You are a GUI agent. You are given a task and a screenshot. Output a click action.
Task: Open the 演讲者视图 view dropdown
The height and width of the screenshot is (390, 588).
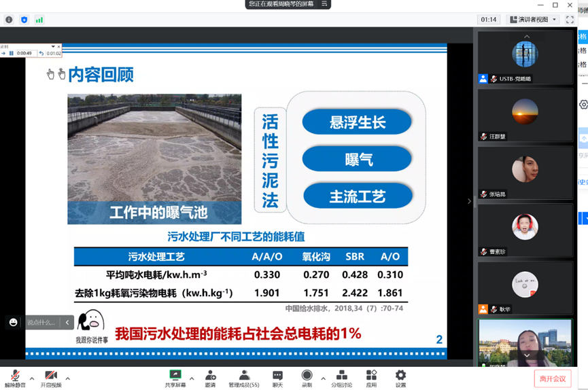(x=534, y=20)
